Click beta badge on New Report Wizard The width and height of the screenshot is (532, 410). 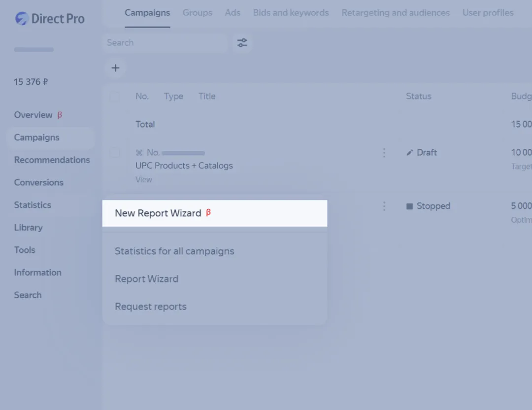(x=208, y=212)
